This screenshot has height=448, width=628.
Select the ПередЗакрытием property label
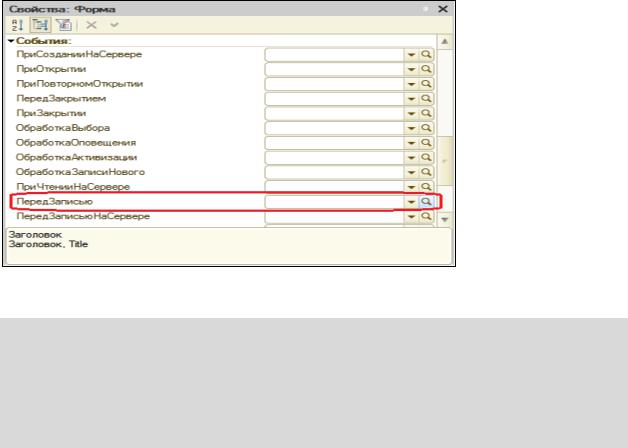click(61, 98)
